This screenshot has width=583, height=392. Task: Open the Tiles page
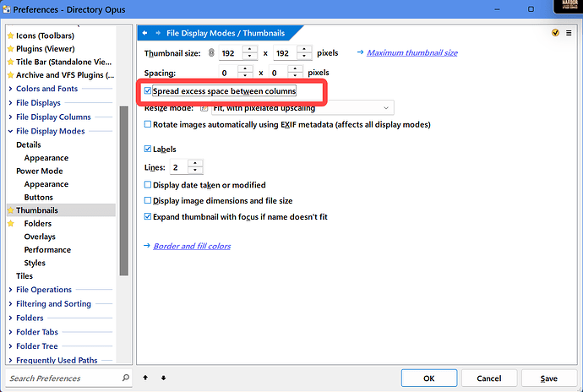[25, 276]
